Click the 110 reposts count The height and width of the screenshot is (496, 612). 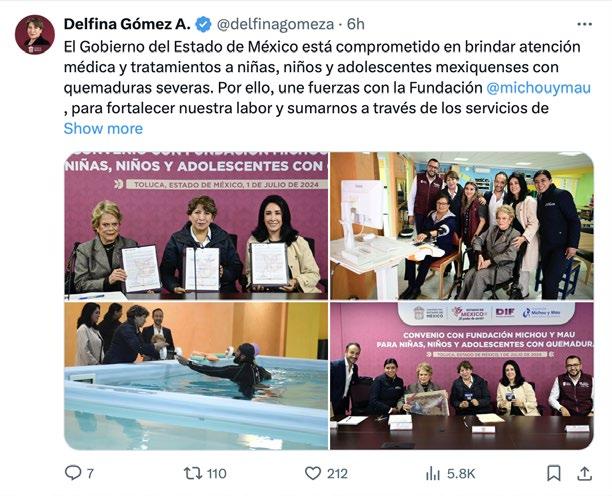click(217, 474)
